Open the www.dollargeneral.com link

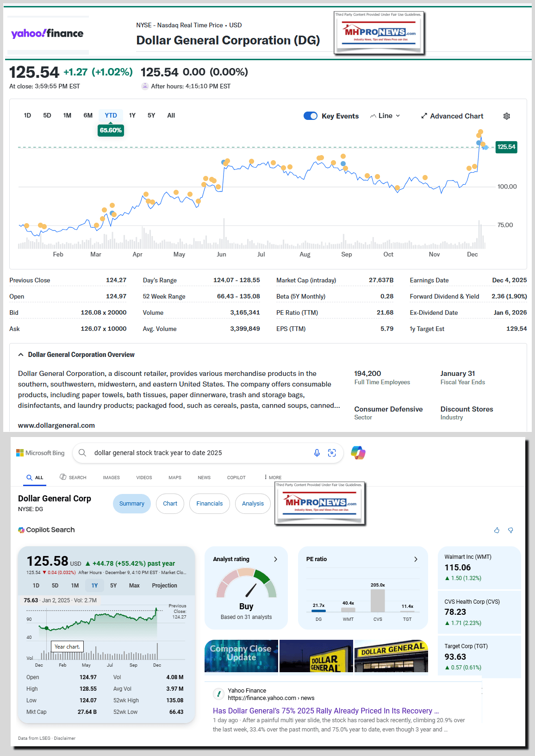pos(56,425)
